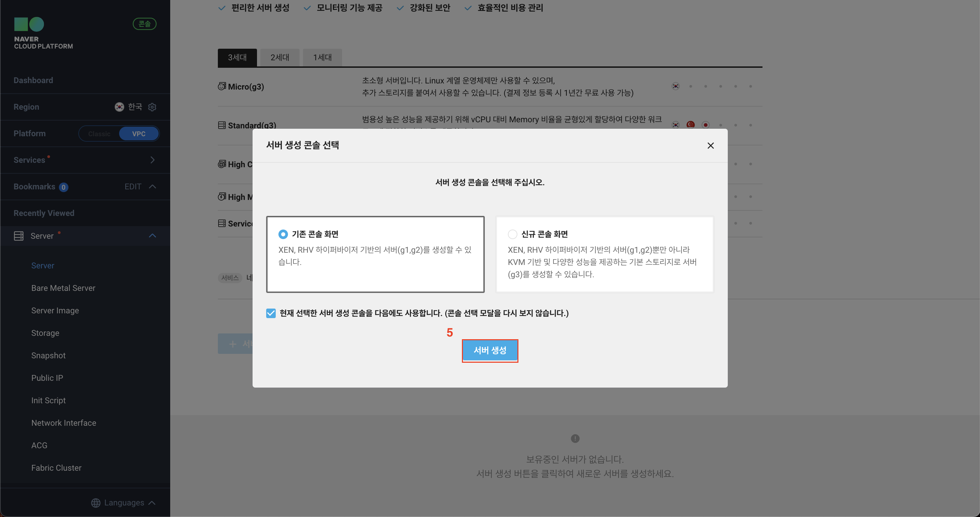The width and height of the screenshot is (980, 517).
Task: Collapse the Bookmarks section chevron
Action: pyautogui.click(x=152, y=187)
